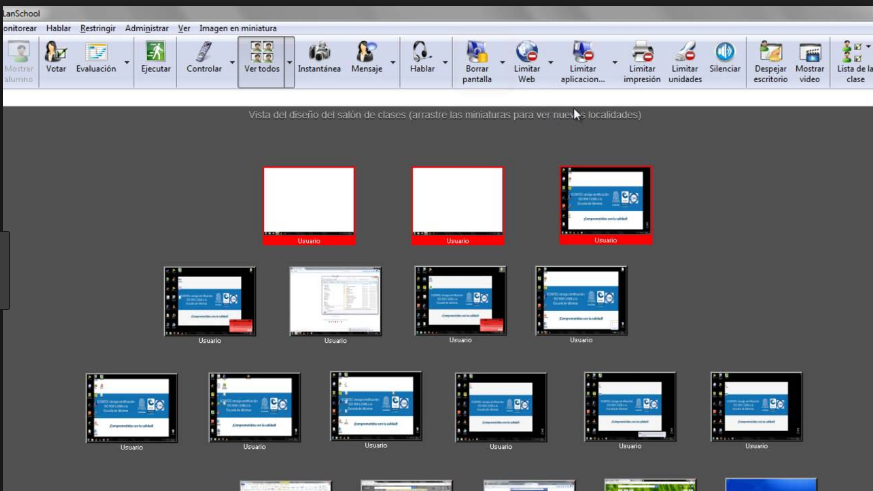
Task: Expand the Evaluación dropdown arrow
Action: (127, 62)
